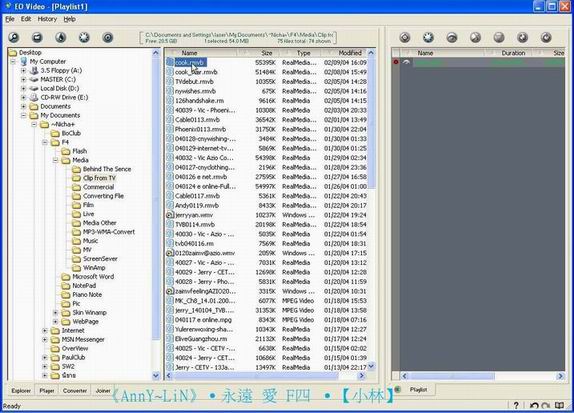The image size is (574, 413).
Task: Click the question mark icon in the status bar
Action: (516, 405)
